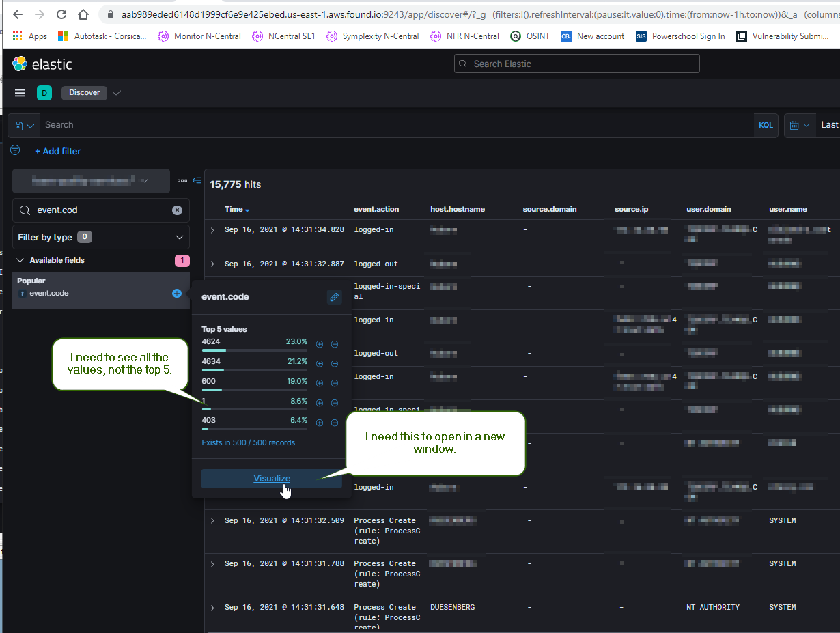840x633 pixels.
Task: Click the KQL query Search input
Action: (396, 125)
